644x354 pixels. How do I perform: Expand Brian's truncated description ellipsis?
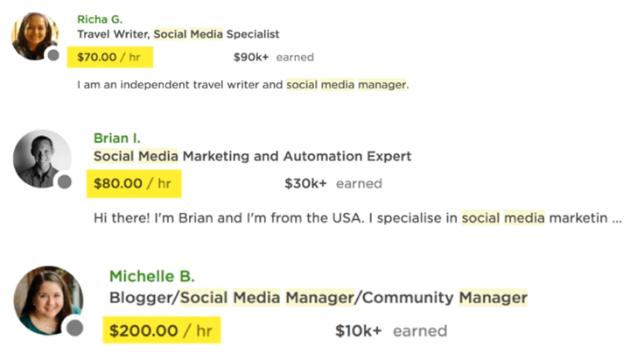point(617,217)
